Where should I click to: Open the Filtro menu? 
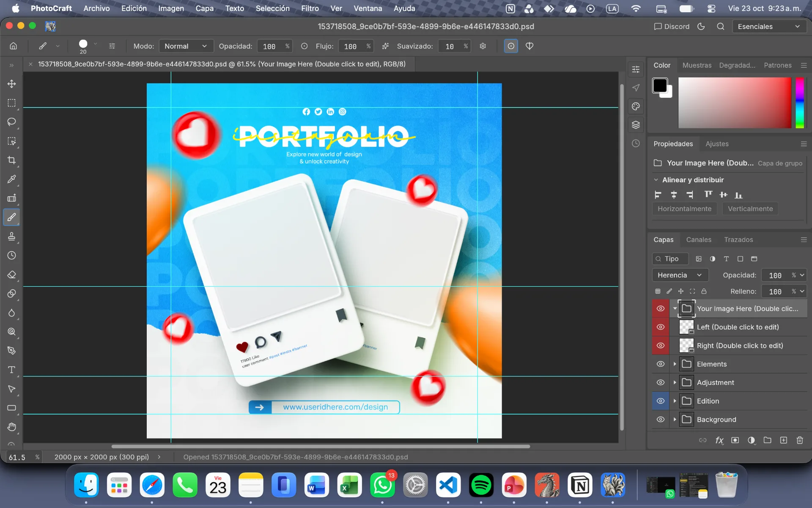tap(310, 8)
